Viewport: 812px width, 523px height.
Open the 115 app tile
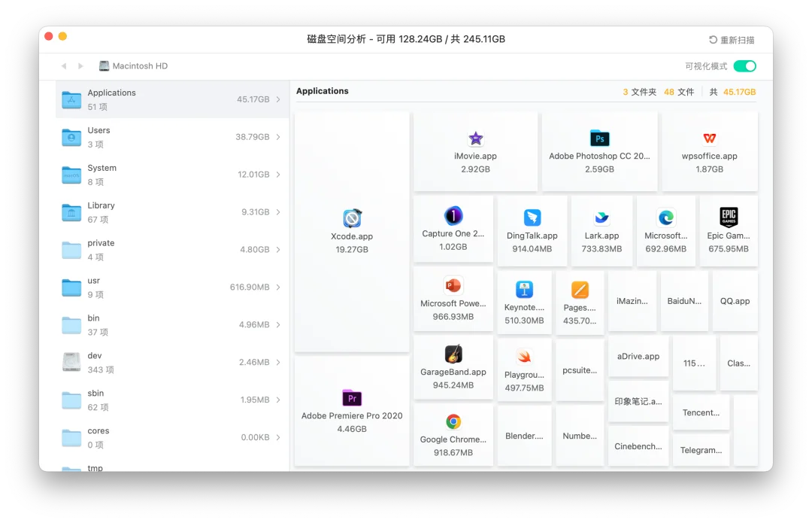pos(694,363)
